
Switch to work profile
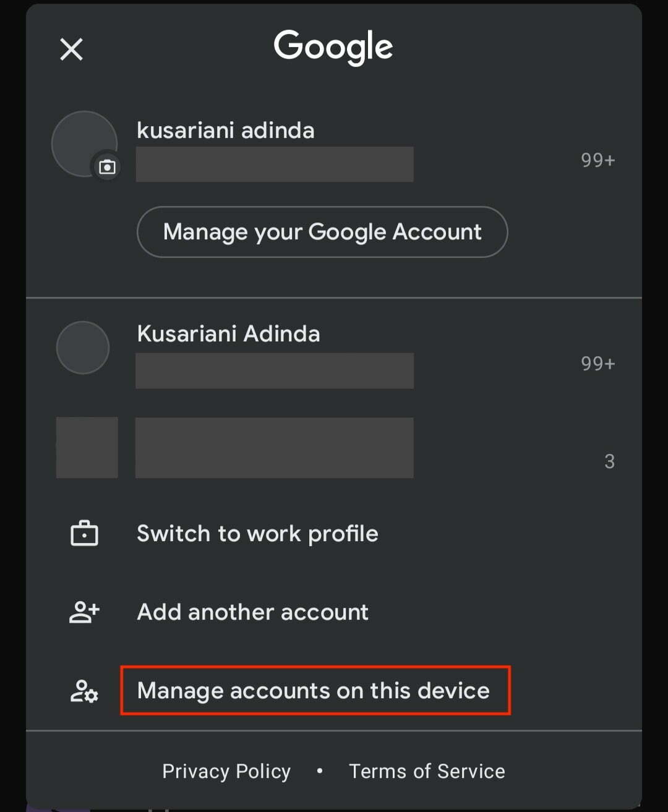click(x=257, y=533)
